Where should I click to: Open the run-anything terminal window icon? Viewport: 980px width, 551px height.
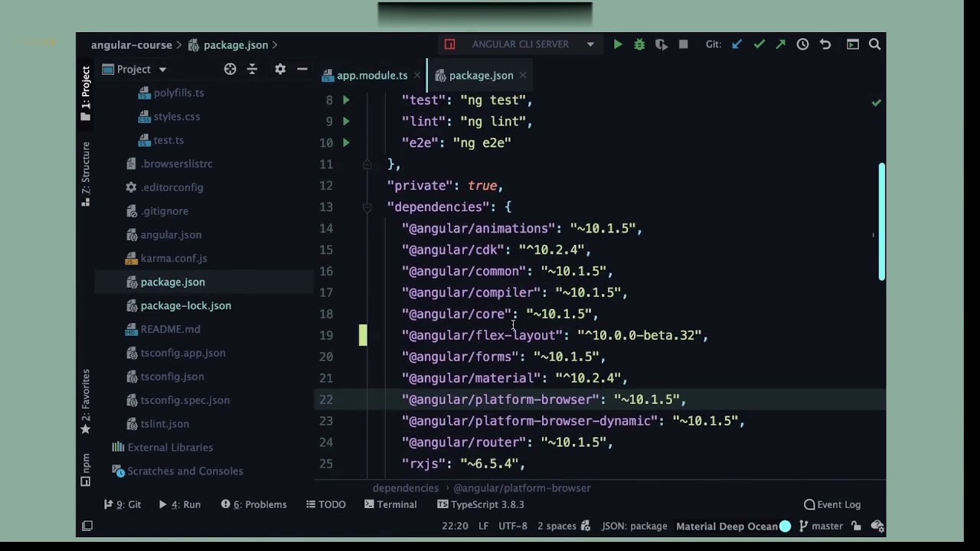point(852,44)
